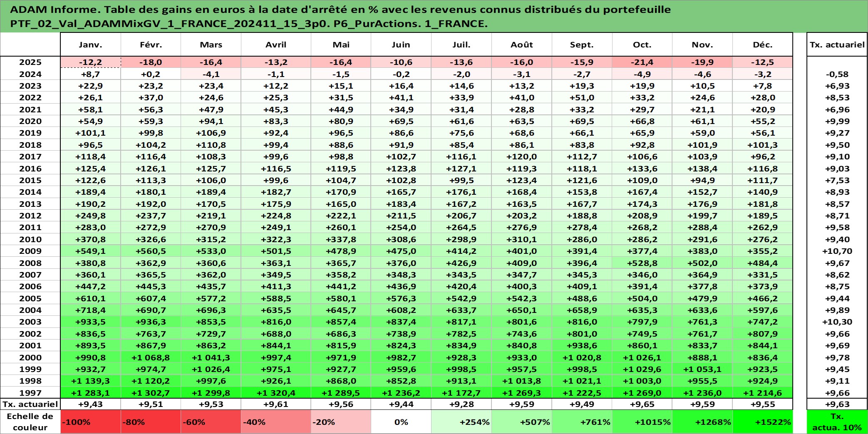The image size is (868, 434).
Task: Click the -60% color scale swatch
Action: point(211,422)
